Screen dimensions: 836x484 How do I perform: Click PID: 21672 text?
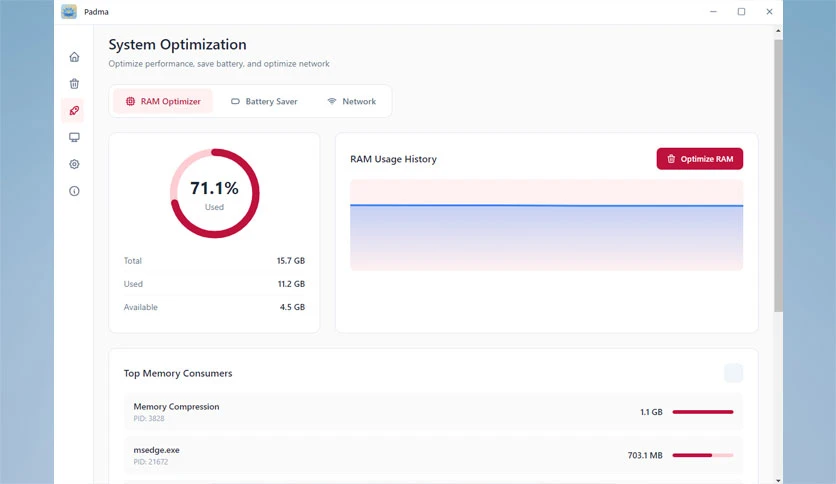pyautogui.click(x=150, y=462)
